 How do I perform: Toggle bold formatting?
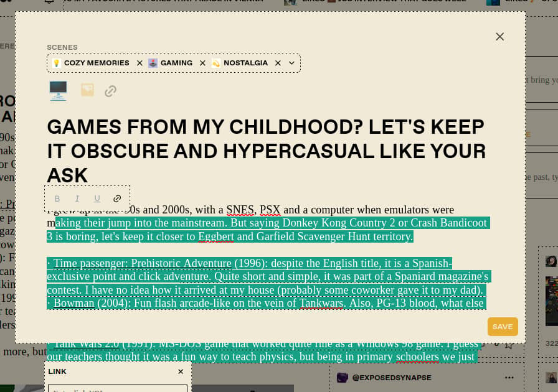pos(57,198)
